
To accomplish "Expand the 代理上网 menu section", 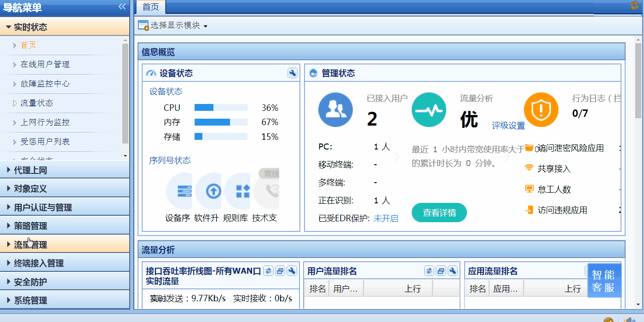I will coord(65,170).
